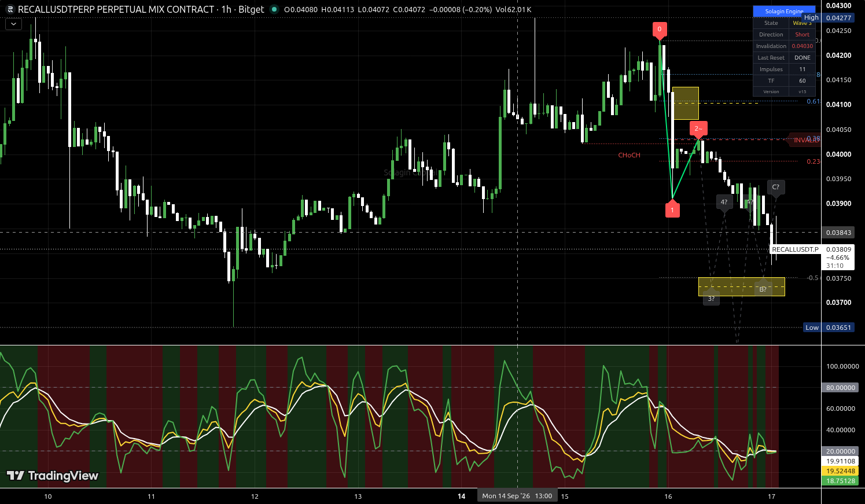Click the Impulses value '11'
865x504 pixels.
[x=802, y=69]
